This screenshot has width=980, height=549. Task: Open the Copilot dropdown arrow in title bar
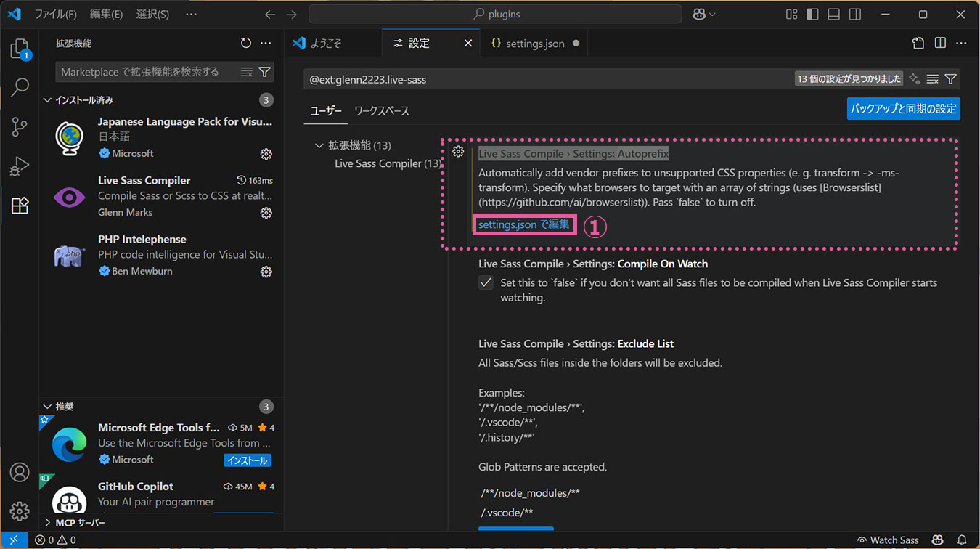[x=712, y=15]
